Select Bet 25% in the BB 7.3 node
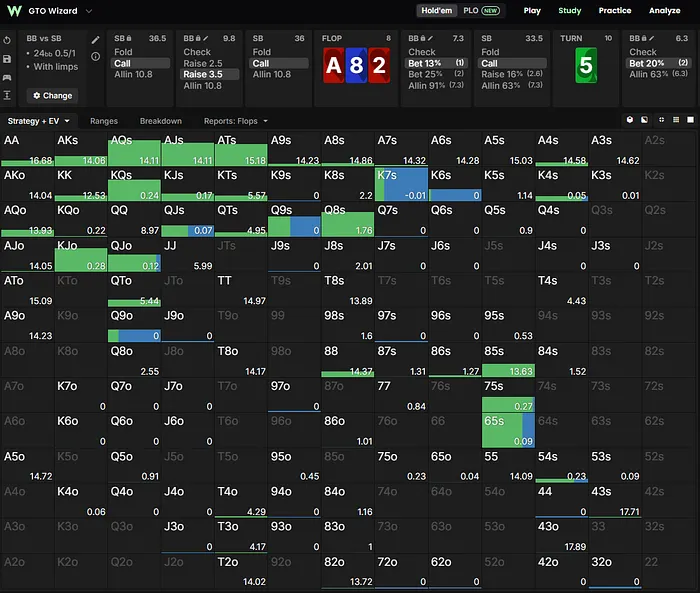 coord(436,74)
